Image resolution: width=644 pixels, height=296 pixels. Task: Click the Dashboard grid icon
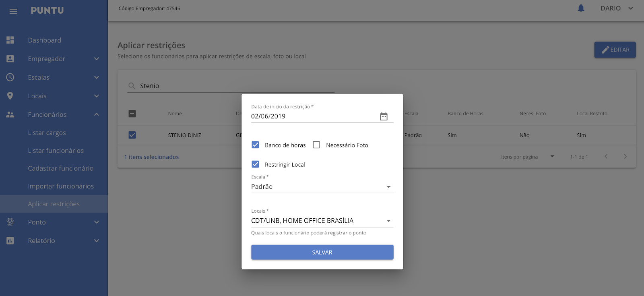[x=10, y=40]
